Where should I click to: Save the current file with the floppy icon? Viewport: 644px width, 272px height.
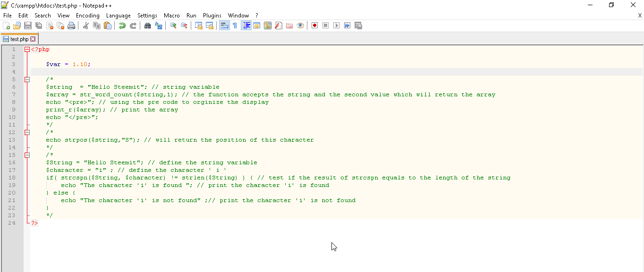pyautogui.click(x=28, y=25)
